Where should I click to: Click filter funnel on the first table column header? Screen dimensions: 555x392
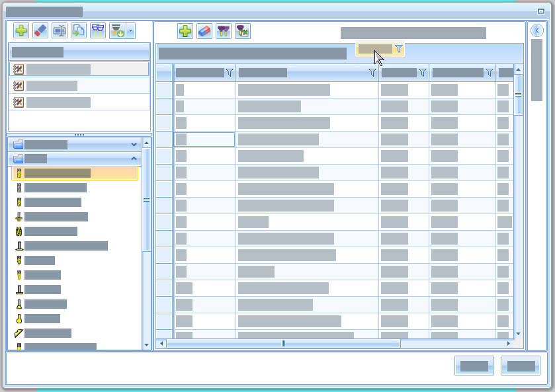tap(230, 73)
